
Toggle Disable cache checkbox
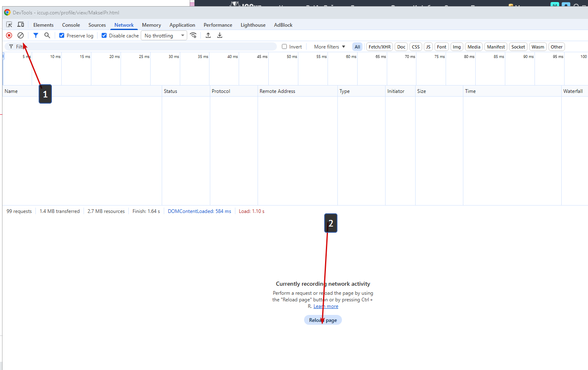tap(104, 35)
